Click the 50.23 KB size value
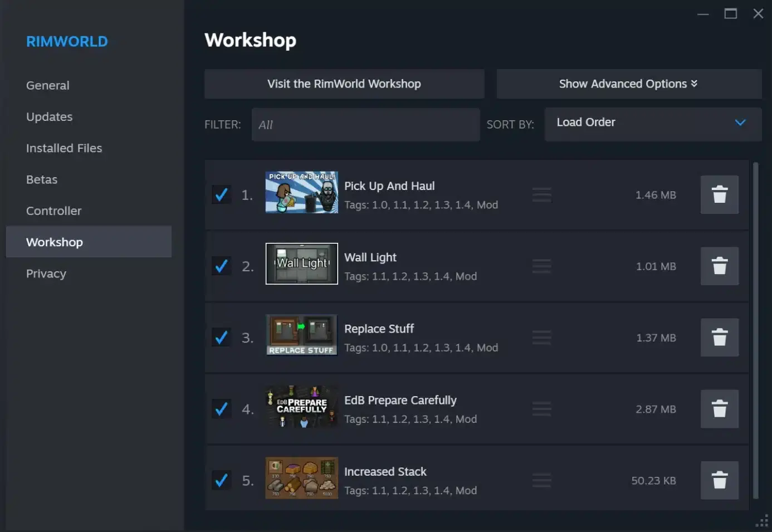The height and width of the screenshot is (532, 772). (654, 480)
